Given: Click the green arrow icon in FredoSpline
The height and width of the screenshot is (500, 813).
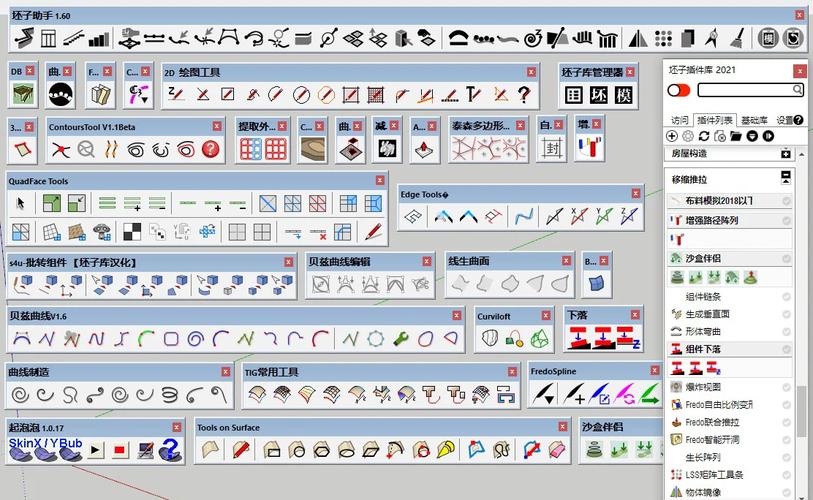Looking at the screenshot, I should [x=649, y=394].
